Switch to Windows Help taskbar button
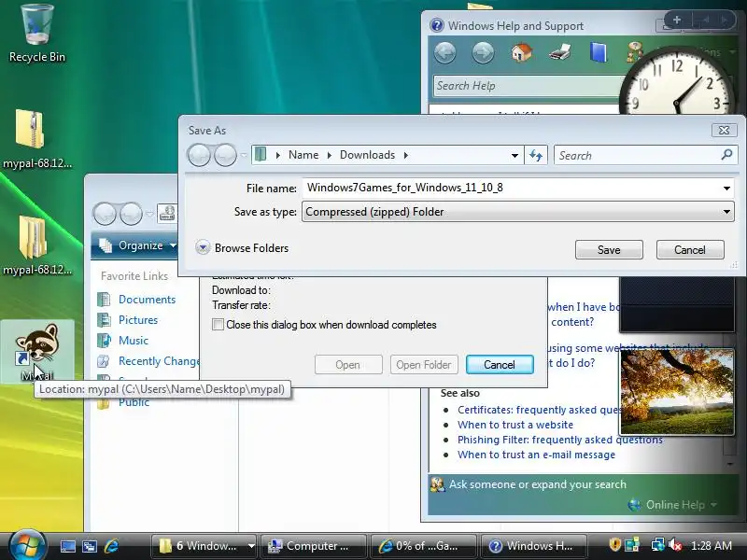Screen dimensions: 747x560 click(x=532, y=546)
